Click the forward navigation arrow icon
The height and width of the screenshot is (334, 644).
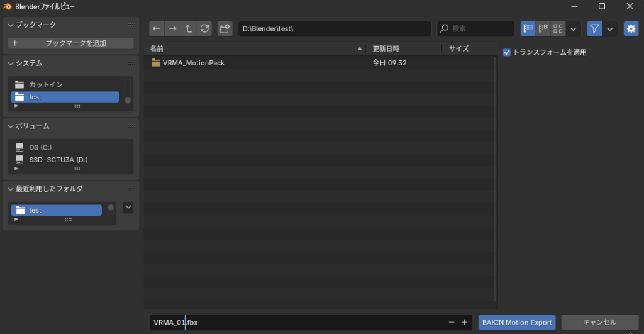(x=172, y=29)
